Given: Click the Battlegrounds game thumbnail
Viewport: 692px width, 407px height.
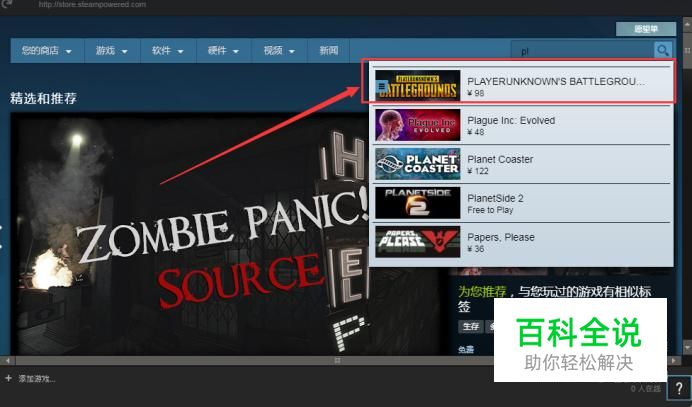Looking at the screenshot, I should pos(417,86).
